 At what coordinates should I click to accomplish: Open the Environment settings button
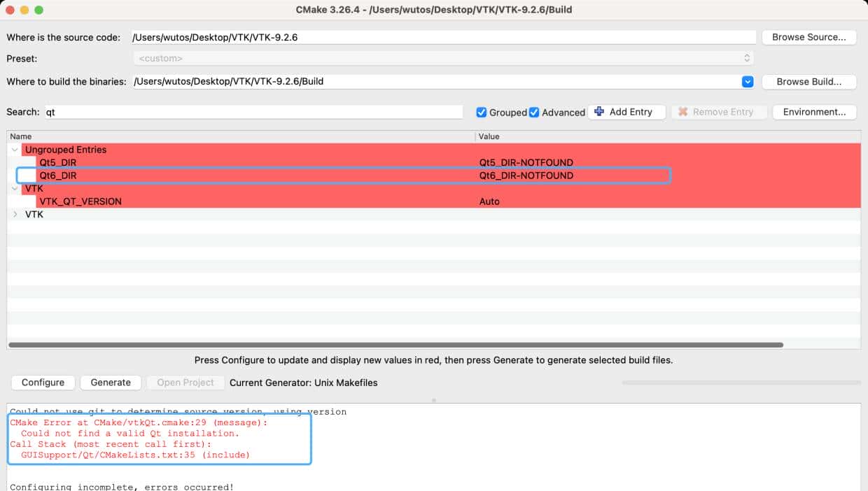(814, 112)
